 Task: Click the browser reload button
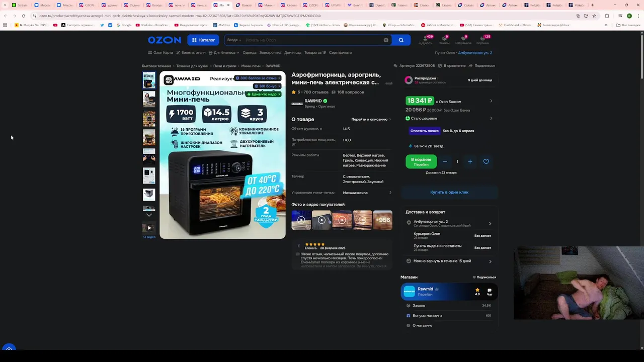point(23,16)
